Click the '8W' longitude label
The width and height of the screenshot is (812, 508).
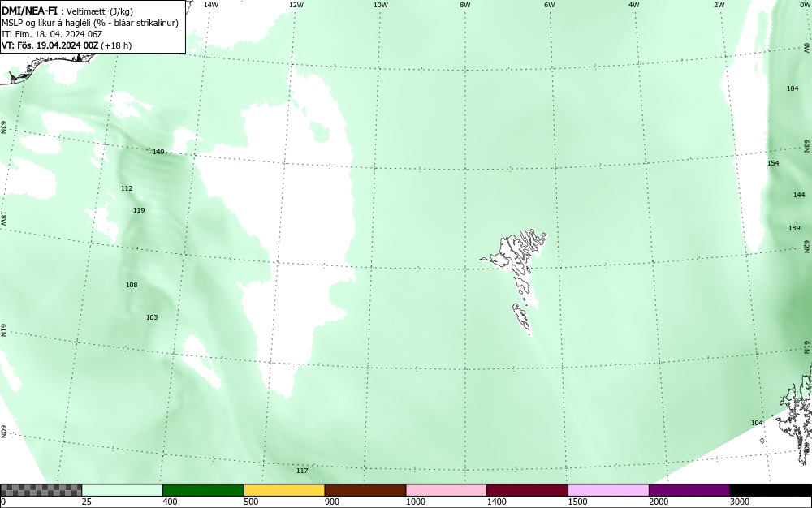coord(465,5)
